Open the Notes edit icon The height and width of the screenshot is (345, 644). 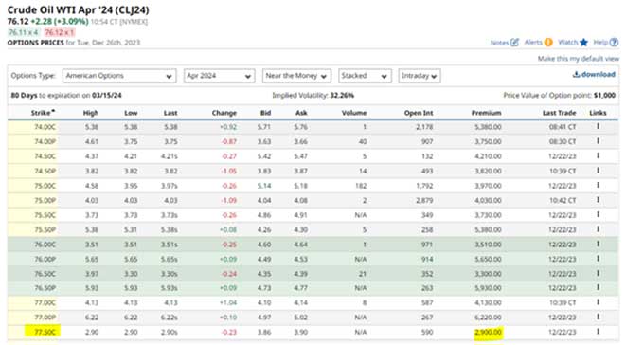click(x=514, y=42)
